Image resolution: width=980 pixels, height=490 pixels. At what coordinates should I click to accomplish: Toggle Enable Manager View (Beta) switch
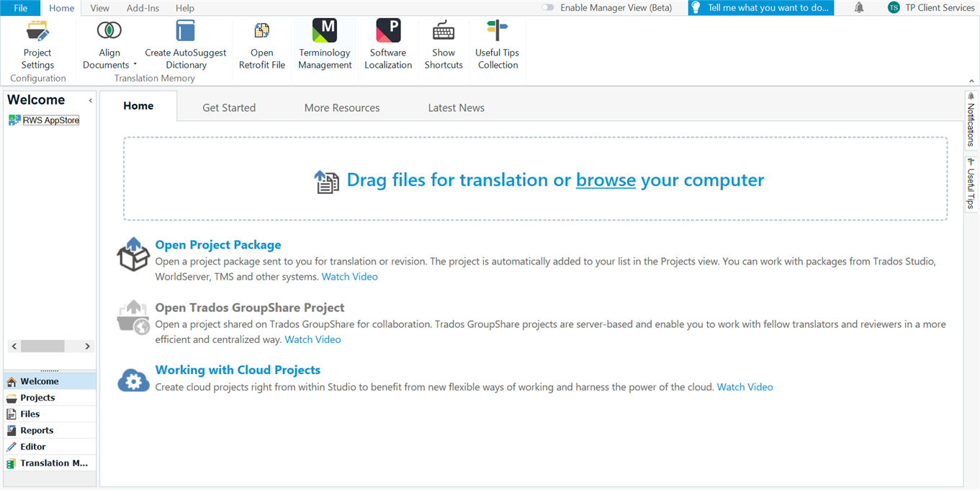click(549, 8)
